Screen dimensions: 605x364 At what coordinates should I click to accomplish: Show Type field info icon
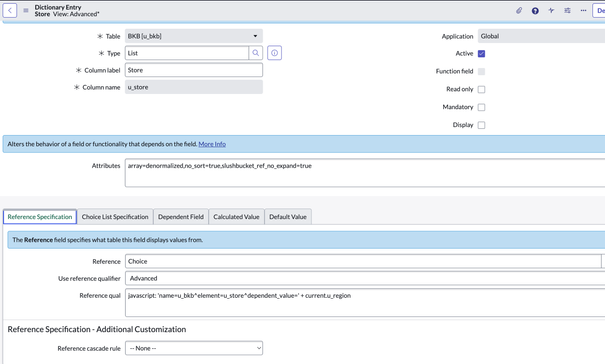coord(274,53)
